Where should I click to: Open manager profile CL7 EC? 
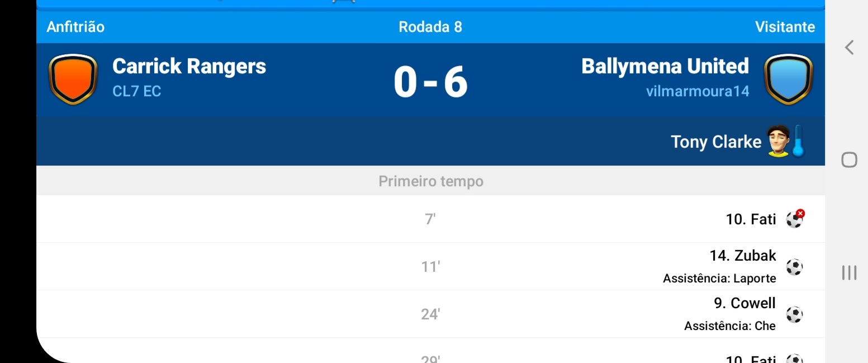137,92
